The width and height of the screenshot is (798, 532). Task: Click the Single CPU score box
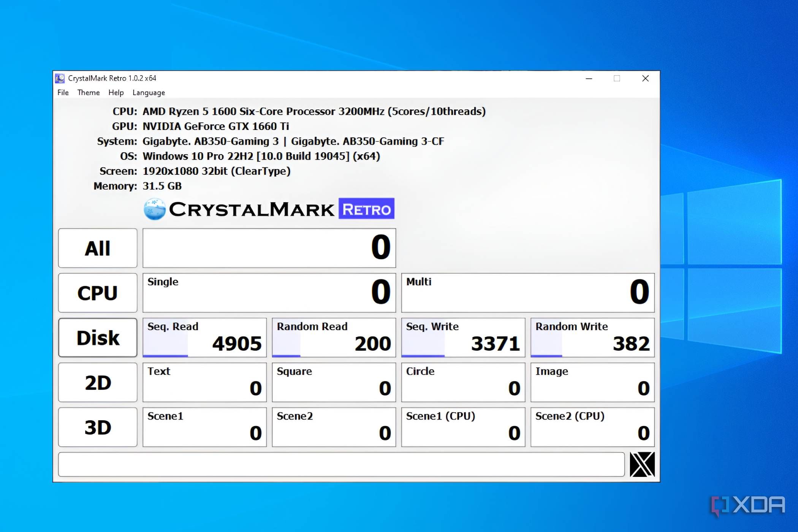269,293
